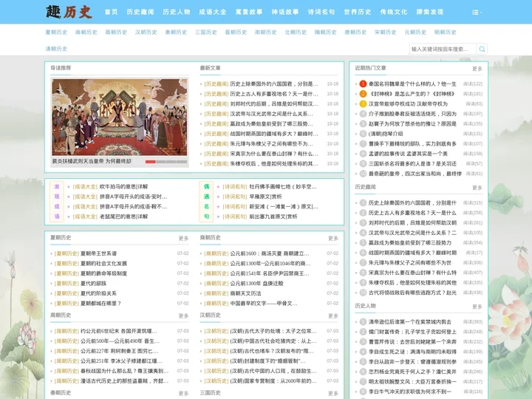Viewport: 532px width, 399px height.
Task: Select the second gray slider indicator
Action: [x=161, y=162]
